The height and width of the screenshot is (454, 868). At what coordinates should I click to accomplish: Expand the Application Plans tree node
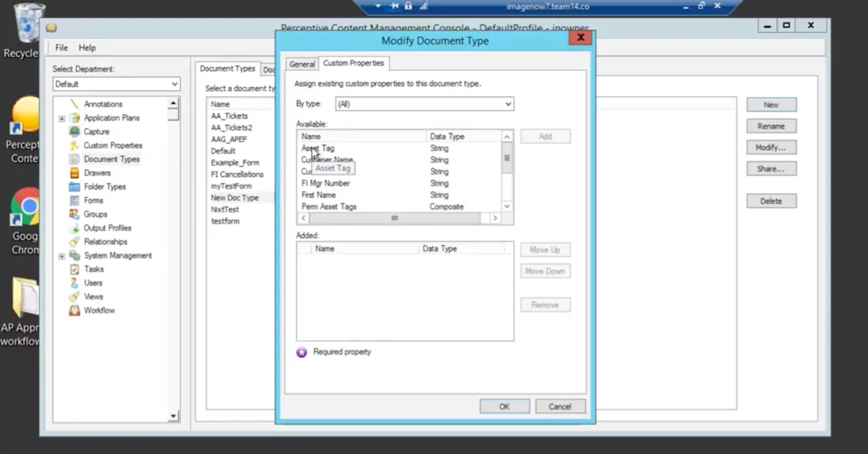(61, 117)
